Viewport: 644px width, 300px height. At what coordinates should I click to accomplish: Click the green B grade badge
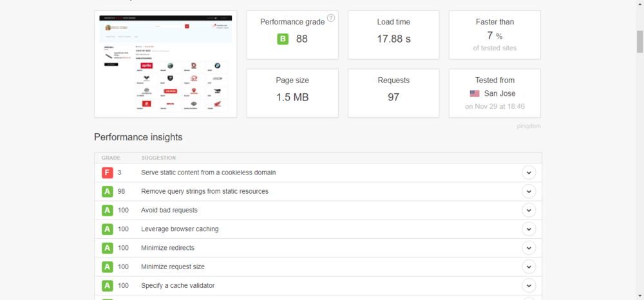click(283, 39)
